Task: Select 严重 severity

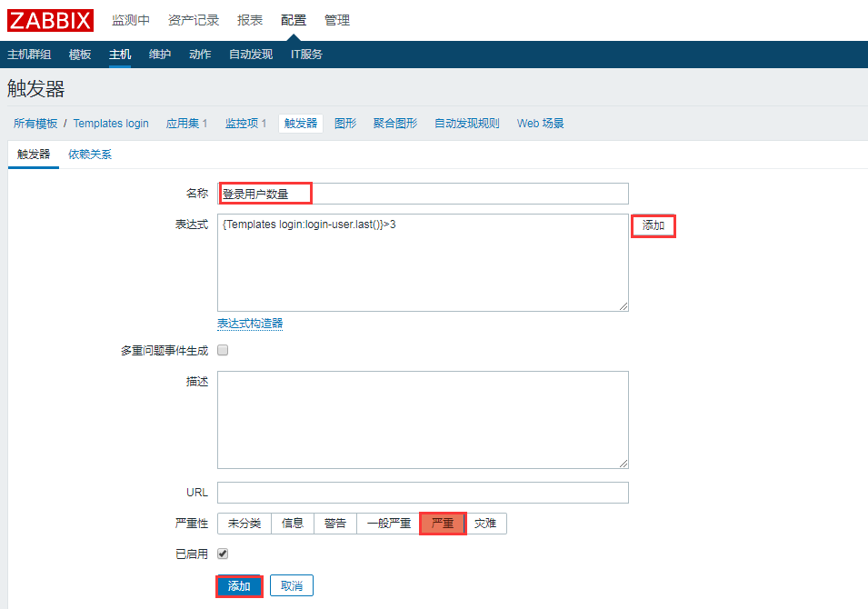Action: (x=443, y=524)
